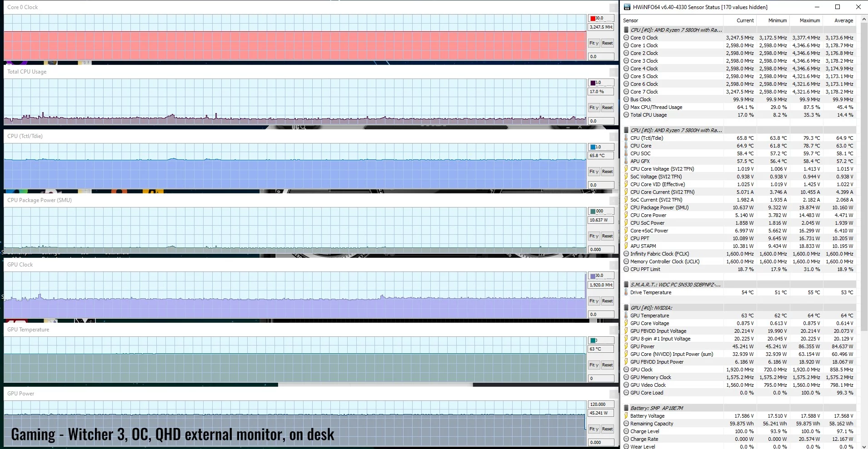Select the GPU [#0]: NVIDIA group header

point(651,308)
